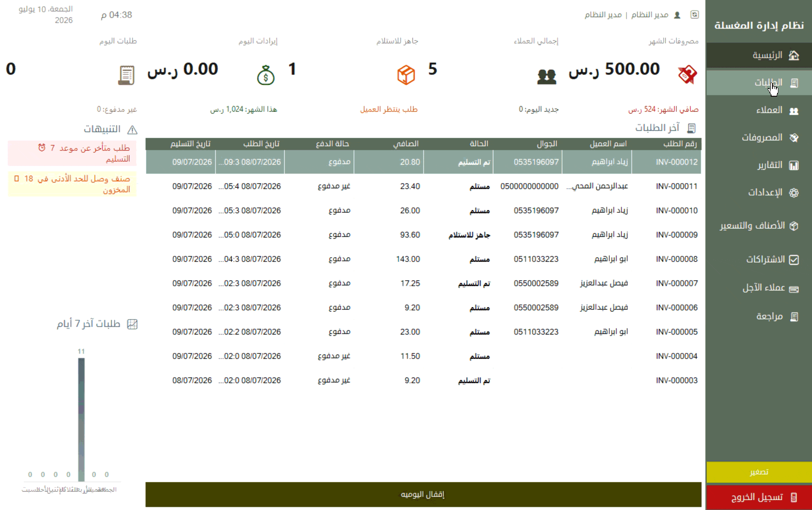Image resolution: width=812 pixels, height=510 pixels.
Task: Open the الطلبات orders menu item
Action: pyautogui.click(x=759, y=83)
